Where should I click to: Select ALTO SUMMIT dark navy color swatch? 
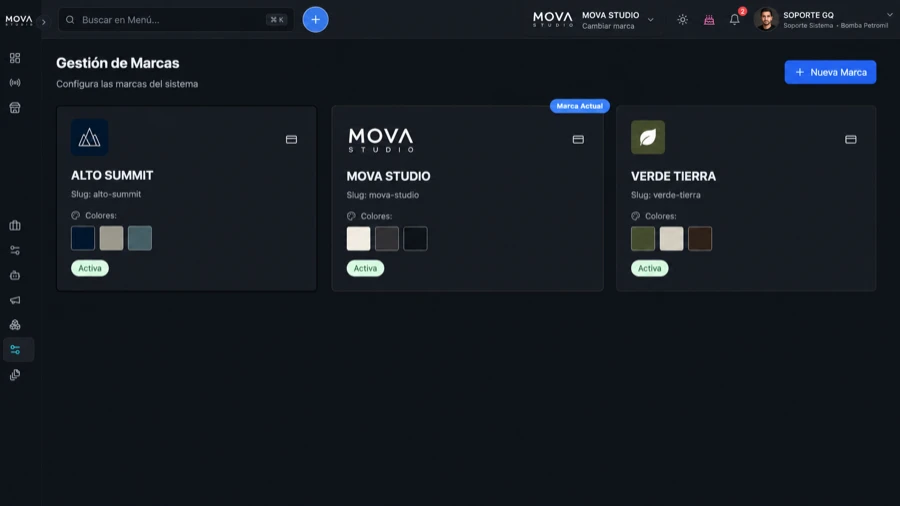pos(83,238)
